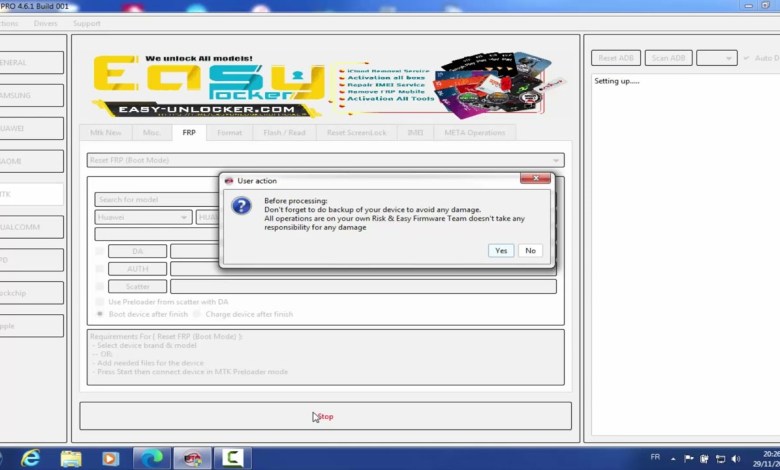Click the Reset ADB button
The height and width of the screenshot is (470, 780).
(616, 58)
